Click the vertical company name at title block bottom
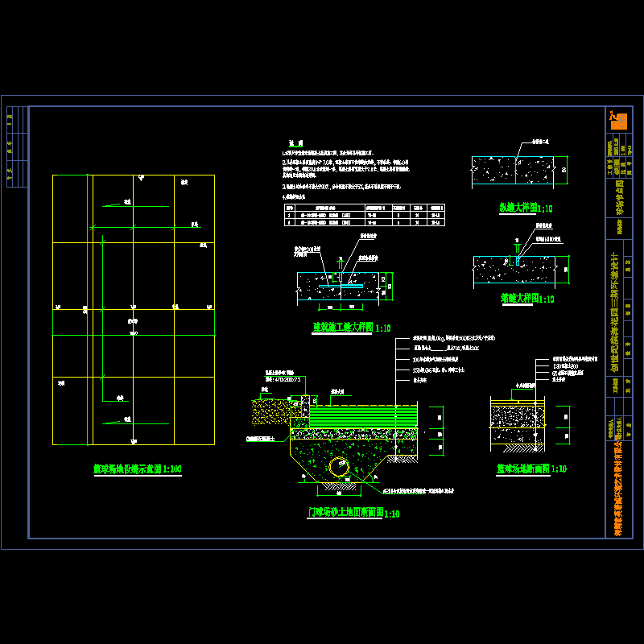This screenshot has width=644, height=644. (617, 487)
